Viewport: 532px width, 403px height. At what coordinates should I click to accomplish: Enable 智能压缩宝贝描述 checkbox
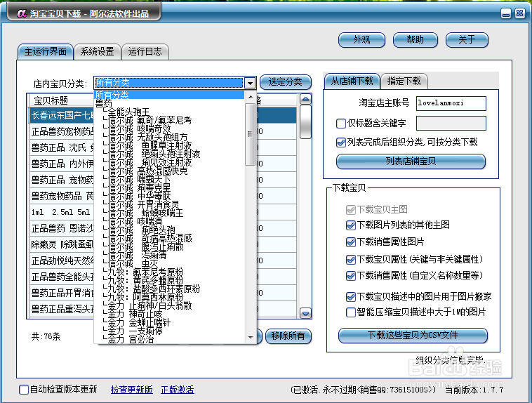click(x=350, y=312)
